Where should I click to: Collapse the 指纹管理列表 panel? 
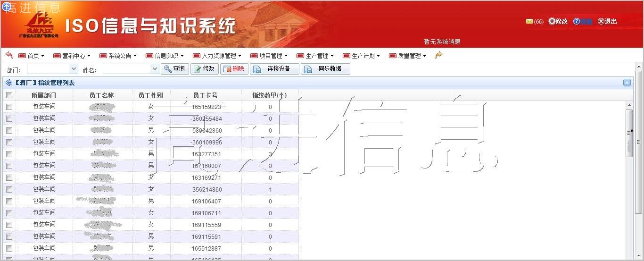pyautogui.click(x=627, y=83)
